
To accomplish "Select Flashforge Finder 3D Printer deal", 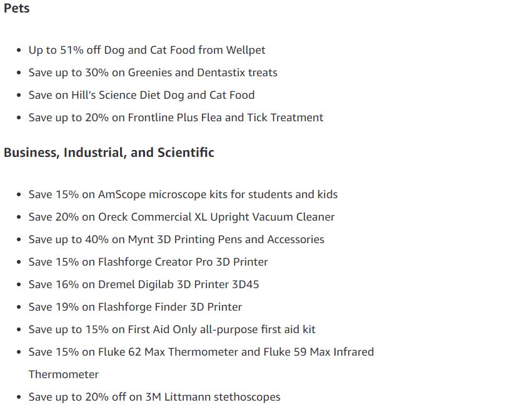I will 135,307.
